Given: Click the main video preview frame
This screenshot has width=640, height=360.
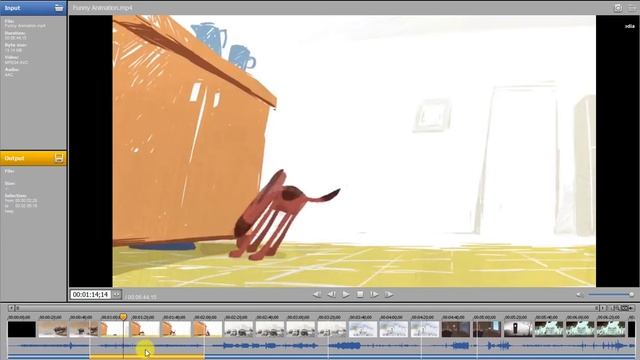Looking at the screenshot, I should coord(354,151).
